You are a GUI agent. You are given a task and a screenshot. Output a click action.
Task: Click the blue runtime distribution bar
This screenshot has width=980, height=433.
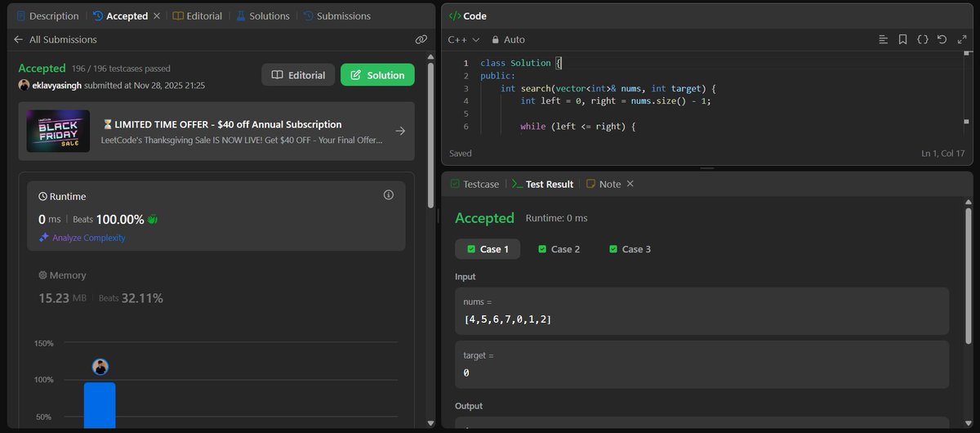tap(100, 404)
